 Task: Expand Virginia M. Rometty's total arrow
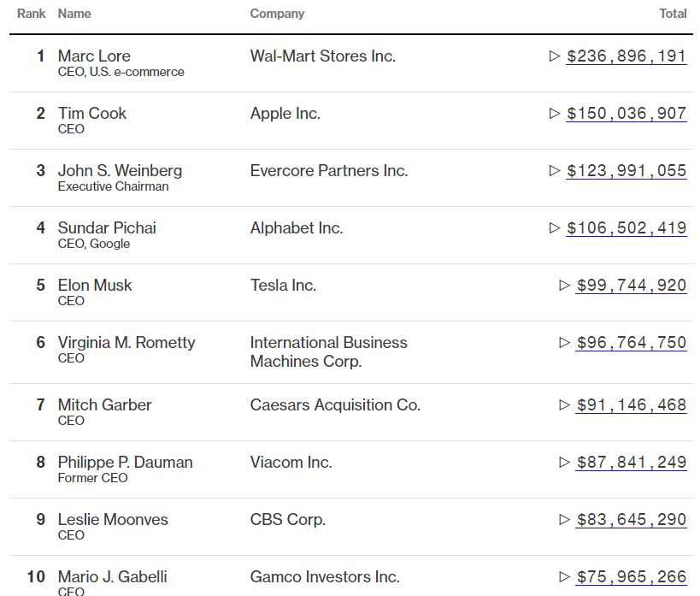click(x=565, y=342)
